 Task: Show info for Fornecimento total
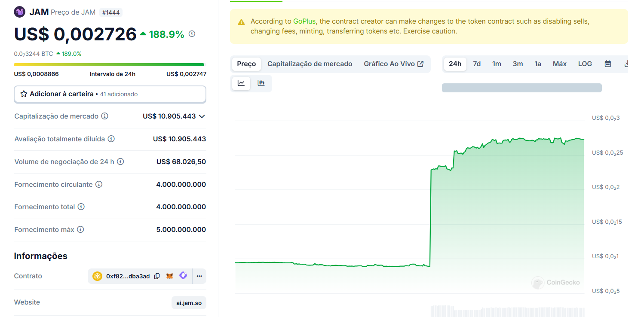[81, 207]
